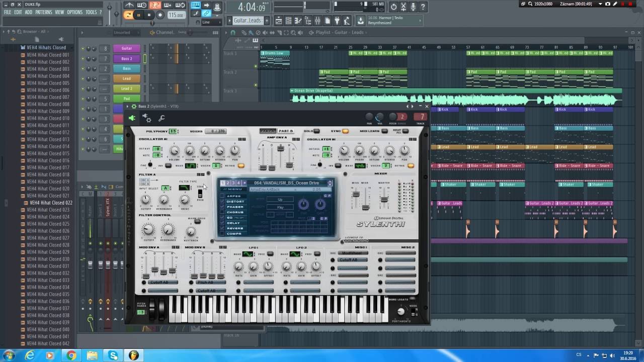Open the PATTERNS menu
The height and width of the screenshot is (362, 644).
point(43,12)
